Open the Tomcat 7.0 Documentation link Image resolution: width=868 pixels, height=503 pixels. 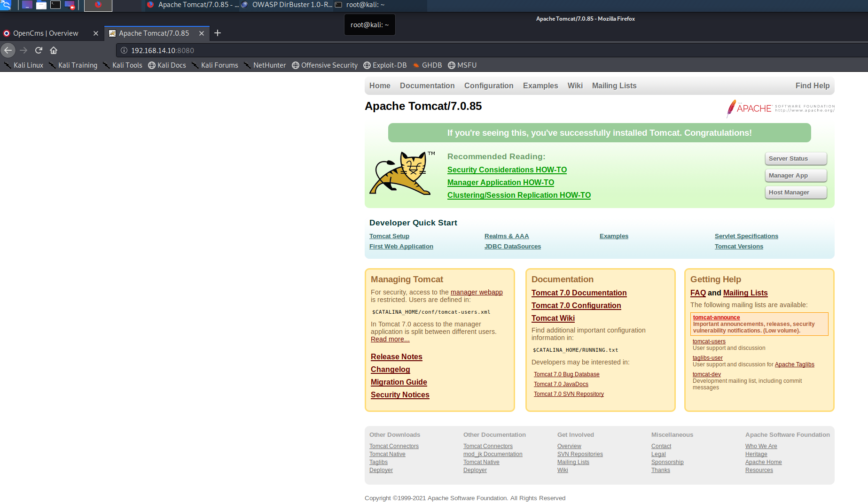pyautogui.click(x=579, y=293)
